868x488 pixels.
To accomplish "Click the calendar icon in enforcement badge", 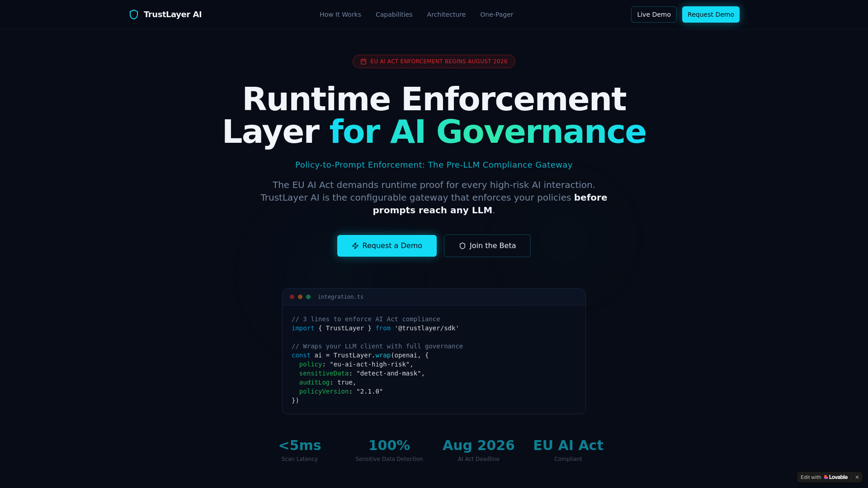I will coord(363,61).
